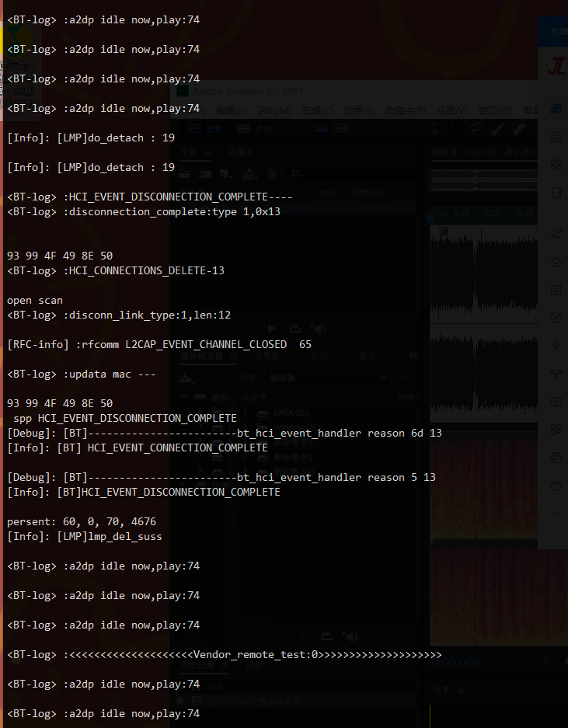Click the add-apps grid plus icon in the right sidebar
Viewport: 568px width, 728px height.
(x=556, y=430)
